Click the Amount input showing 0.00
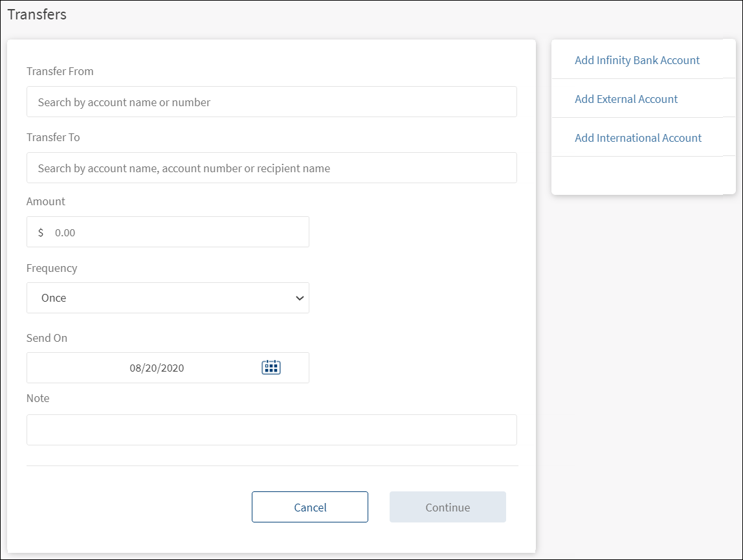Screen dimensions: 743x560 175,232
